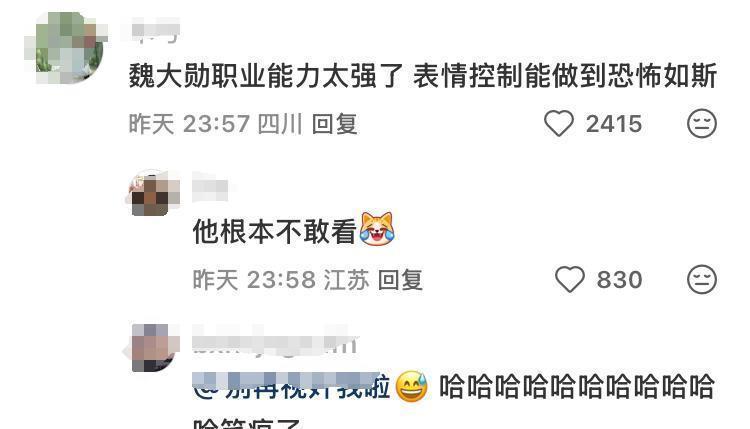Open the second commenter's username
This screenshot has width=750, height=429.
[210, 186]
